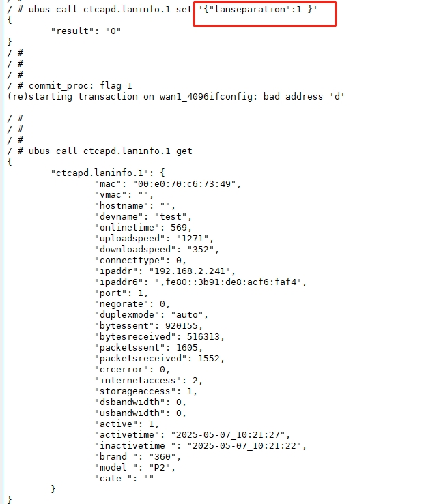
Task: Click the model "P2" value
Action: (160, 469)
